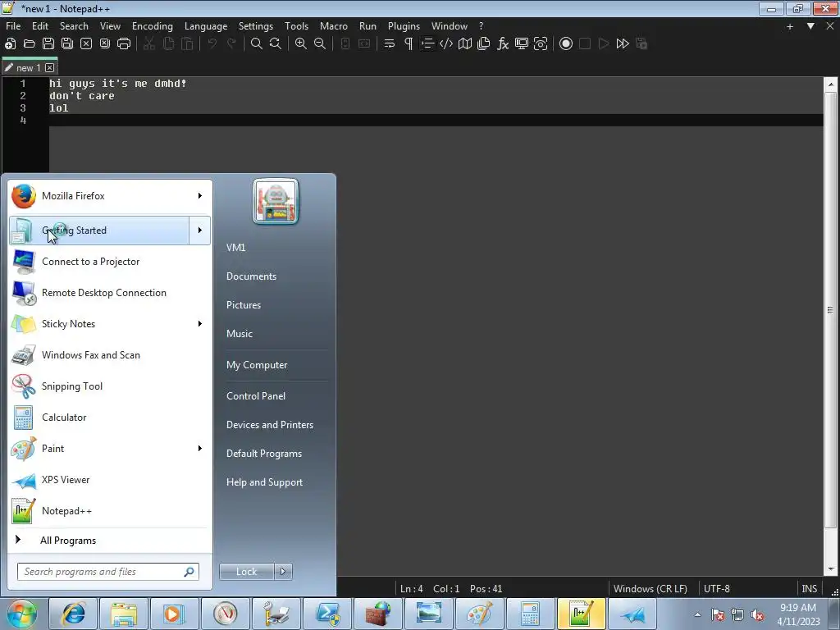Toggle the monitoring eye icon
Screen dimensions: 840x630
[x=541, y=44]
